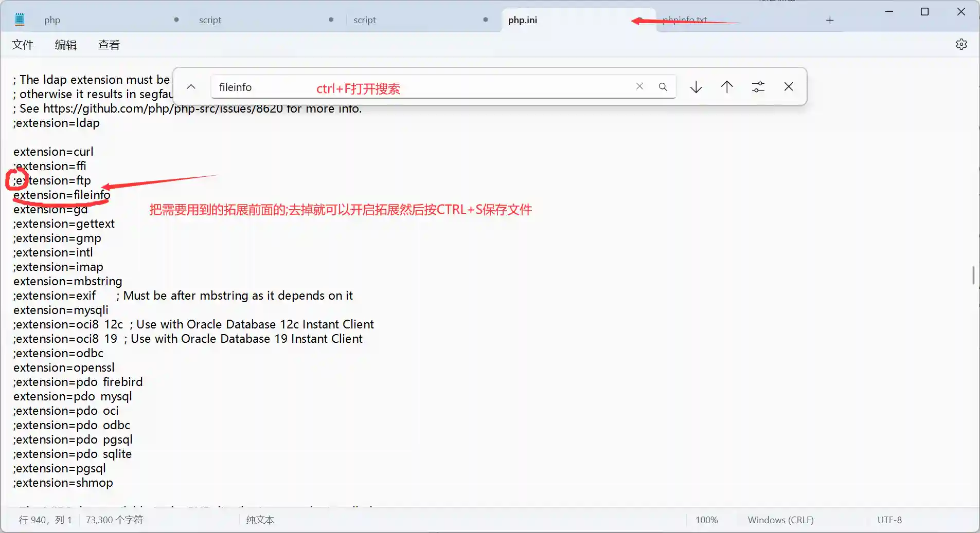Close the find bar

789,86
